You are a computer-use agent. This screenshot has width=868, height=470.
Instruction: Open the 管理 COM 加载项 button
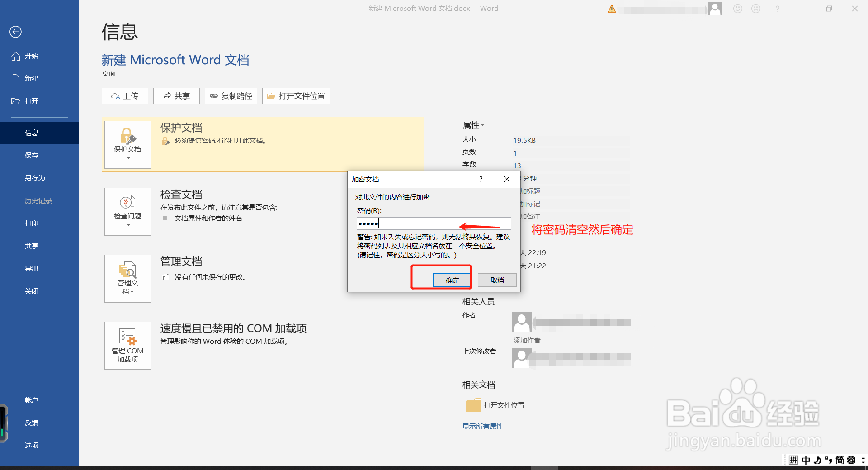[x=127, y=346]
